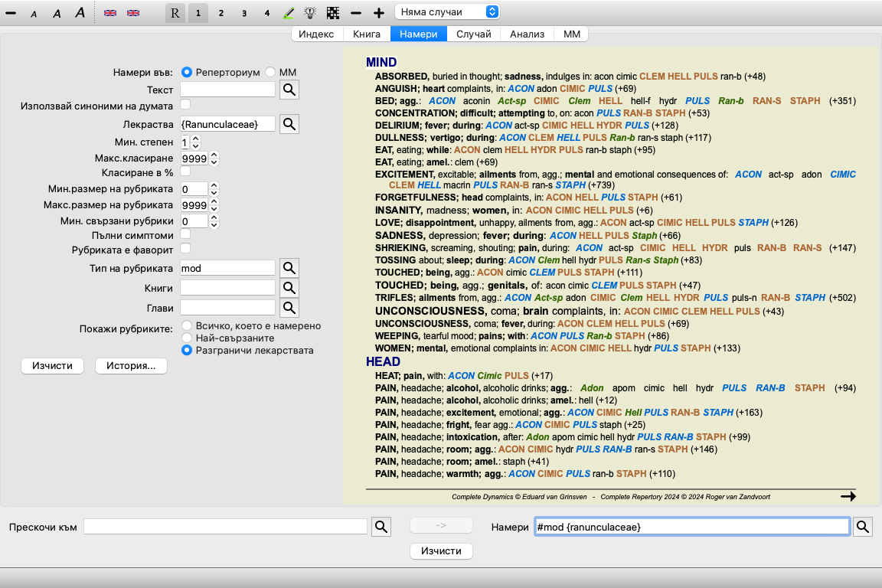Click the light bulb icon in toolbar
882x588 pixels.
[x=310, y=13]
